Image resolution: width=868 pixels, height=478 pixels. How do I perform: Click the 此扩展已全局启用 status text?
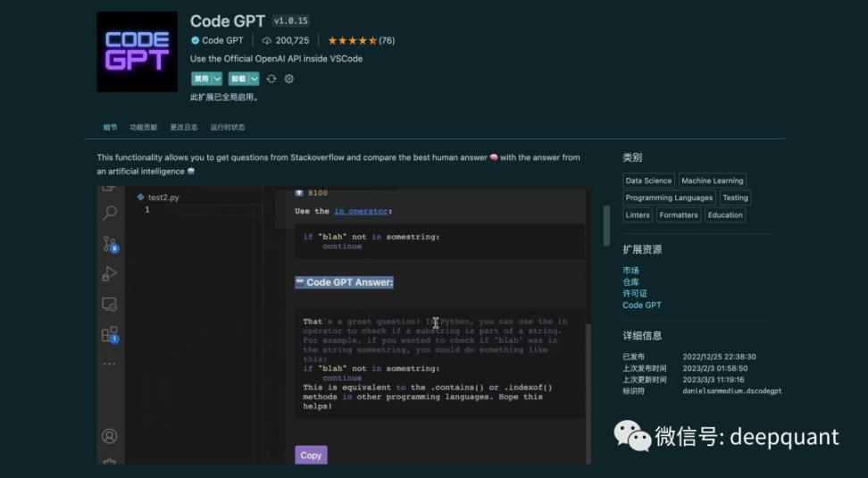(x=224, y=96)
